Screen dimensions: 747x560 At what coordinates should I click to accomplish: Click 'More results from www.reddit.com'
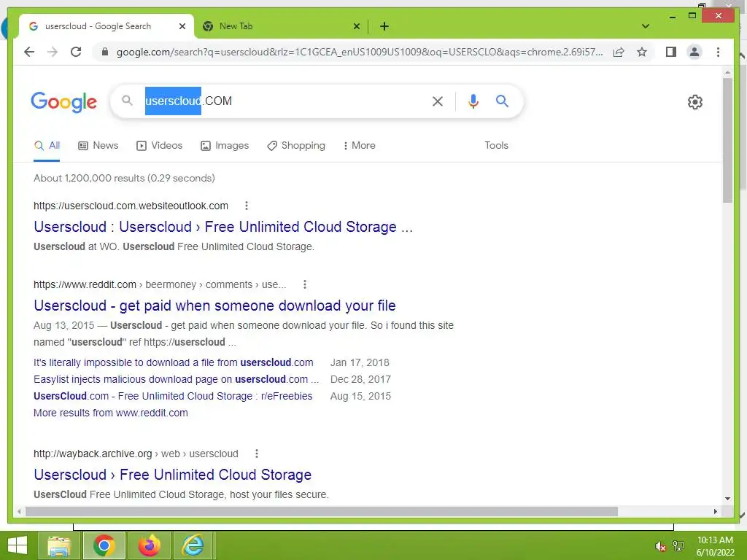point(111,413)
